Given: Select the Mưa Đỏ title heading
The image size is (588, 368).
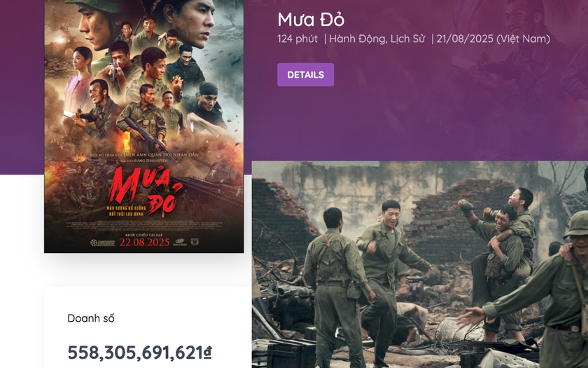Looking at the screenshot, I should pos(311,20).
